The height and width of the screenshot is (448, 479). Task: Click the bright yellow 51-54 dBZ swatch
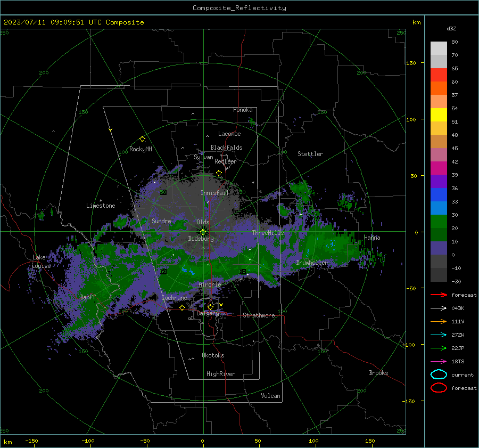click(439, 115)
